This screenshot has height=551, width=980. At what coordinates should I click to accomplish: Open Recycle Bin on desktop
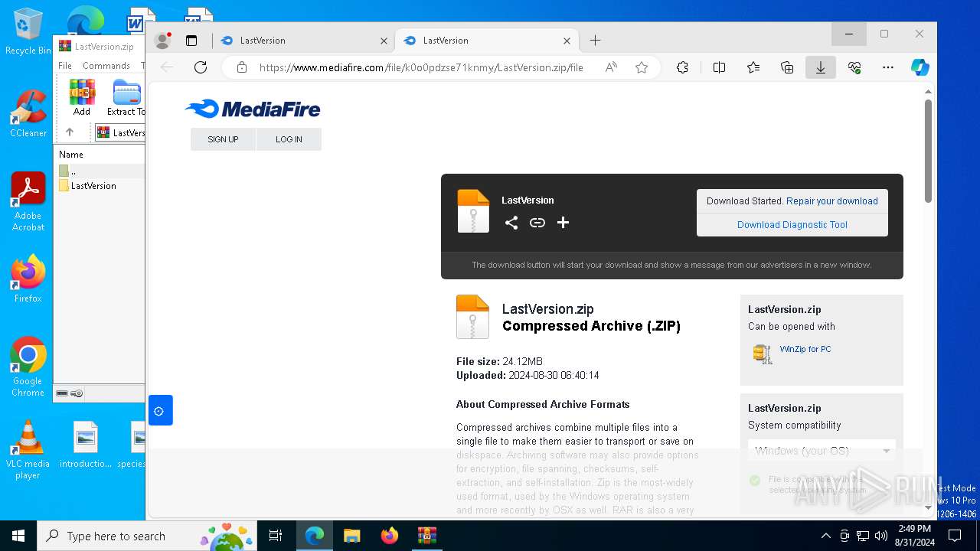(x=28, y=31)
